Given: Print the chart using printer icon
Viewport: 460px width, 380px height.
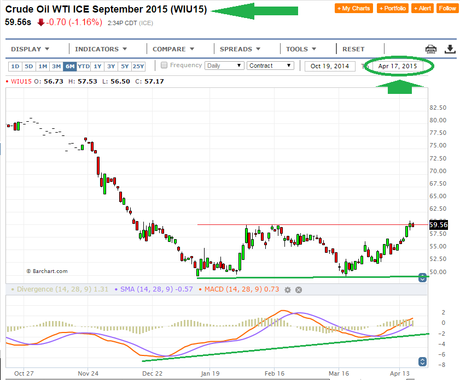Looking at the screenshot, I should pos(431,49).
